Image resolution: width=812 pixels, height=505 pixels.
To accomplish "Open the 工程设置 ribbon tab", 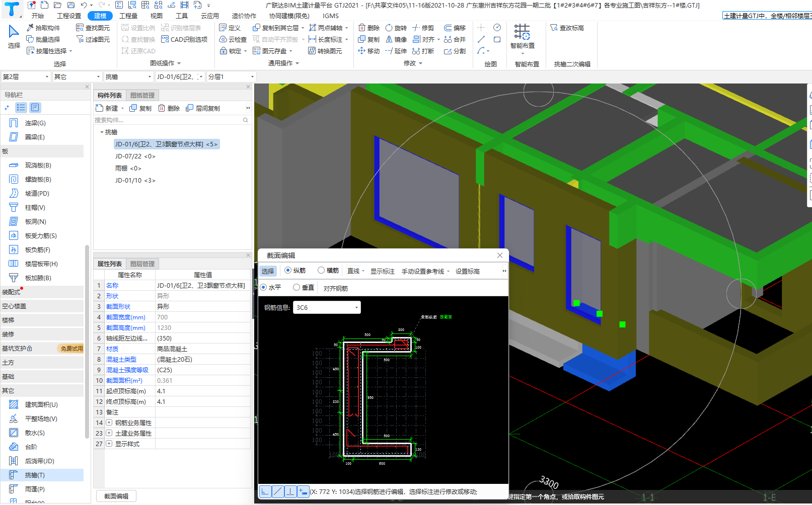I will [x=69, y=16].
